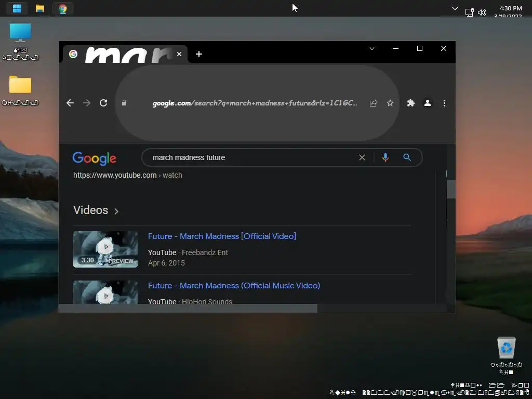Close the current Chrome tab
Viewport: 532px width, 399px height.
coord(179,54)
